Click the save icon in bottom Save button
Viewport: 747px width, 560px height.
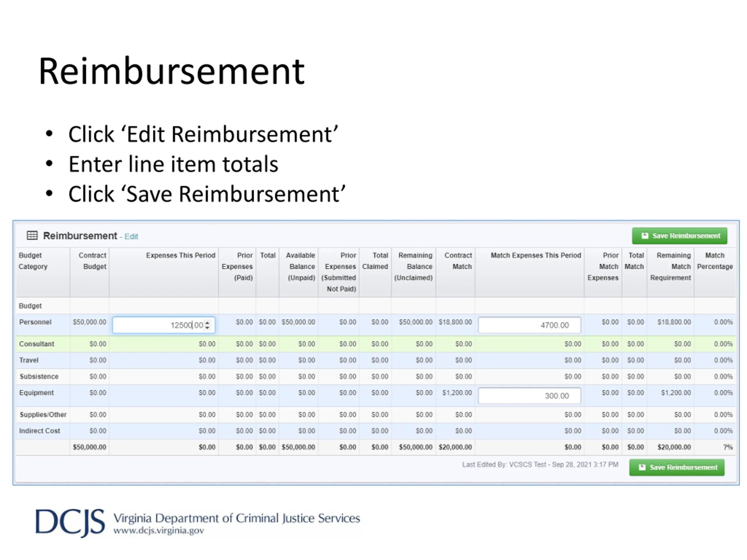642,467
